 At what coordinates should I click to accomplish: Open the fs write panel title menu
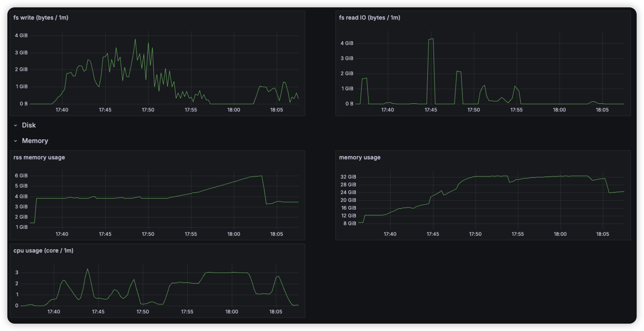click(x=41, y=18)
